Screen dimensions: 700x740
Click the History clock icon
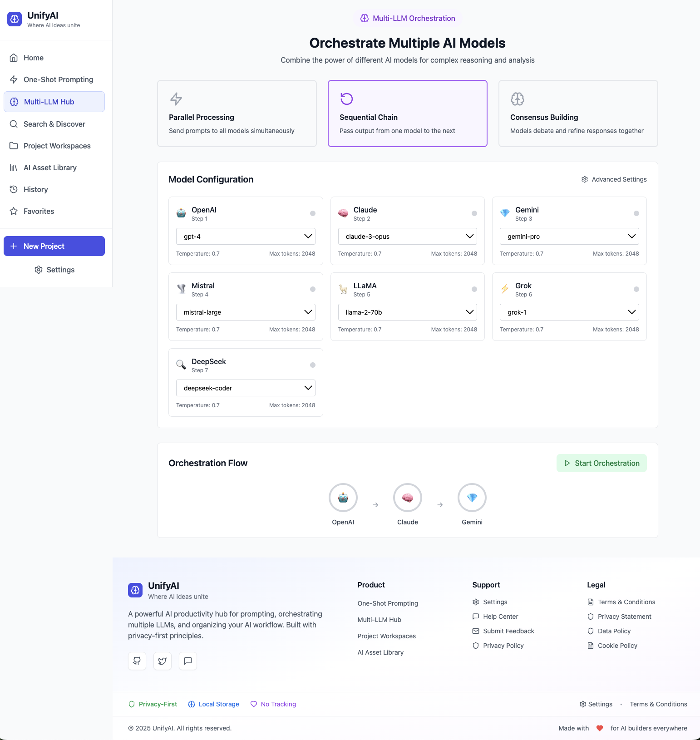pos(14,189)
